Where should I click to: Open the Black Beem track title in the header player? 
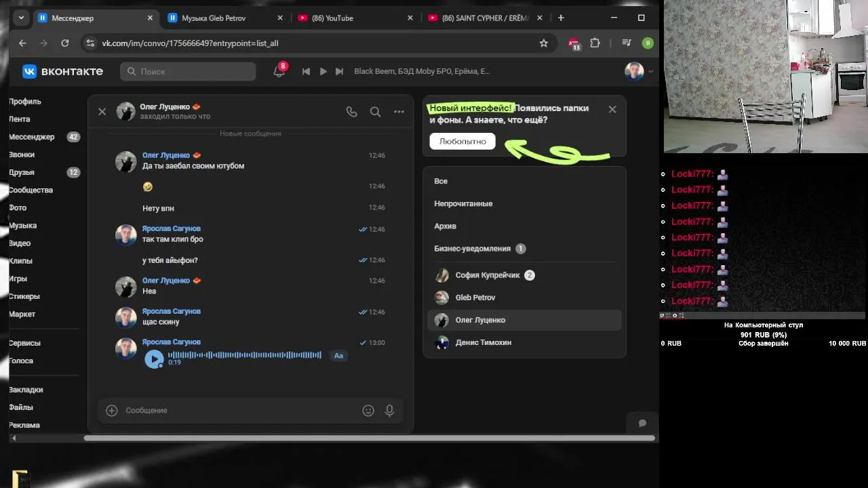(422, 71)
